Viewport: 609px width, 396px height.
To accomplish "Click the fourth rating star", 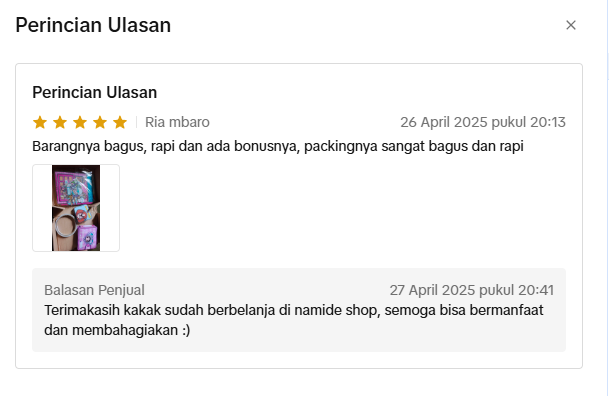I will [100, 122].
